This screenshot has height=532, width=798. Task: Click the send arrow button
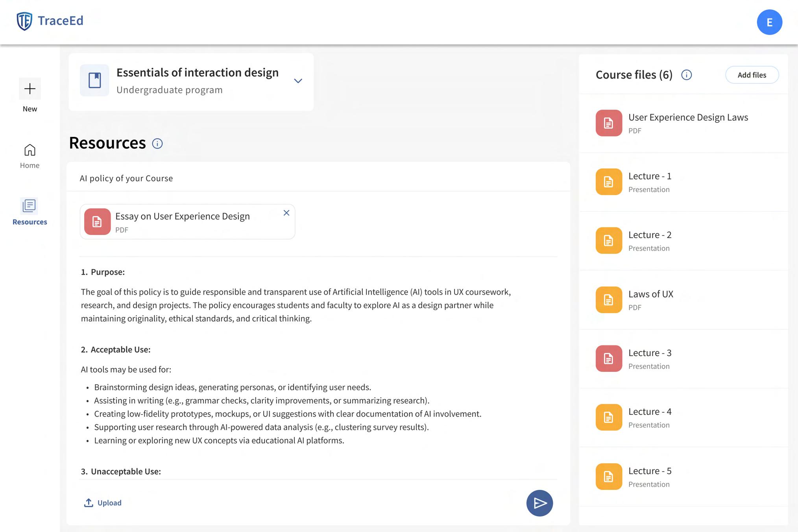(539, 503)
